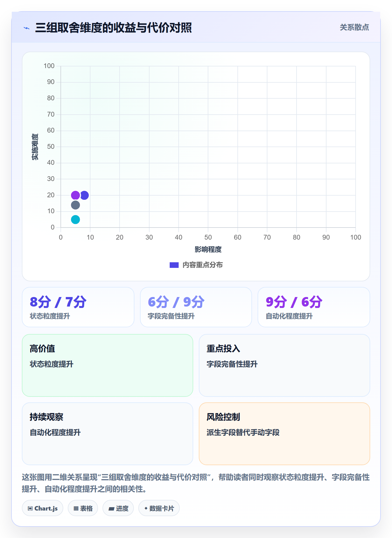
Task: Click the blue legend color box
Action: (x=174, y=265)
